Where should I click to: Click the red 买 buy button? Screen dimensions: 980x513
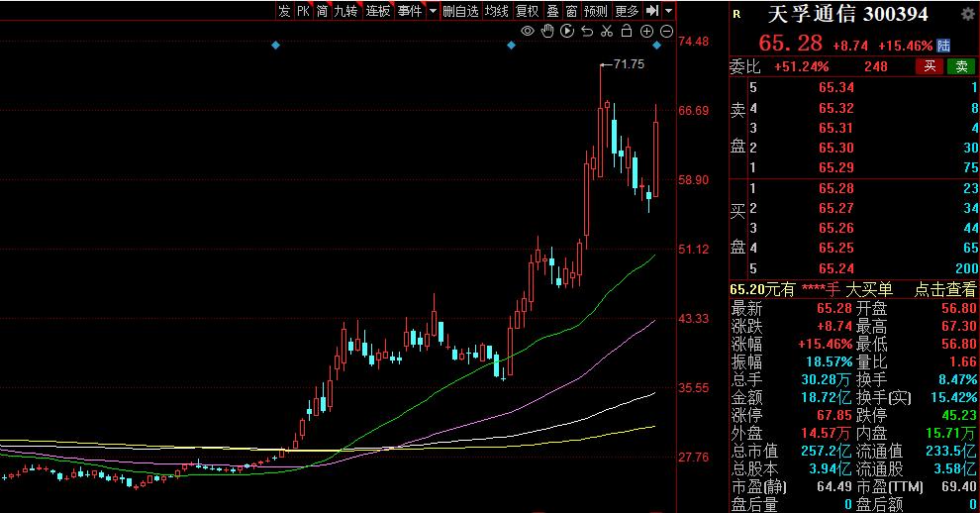click(930, 66)
